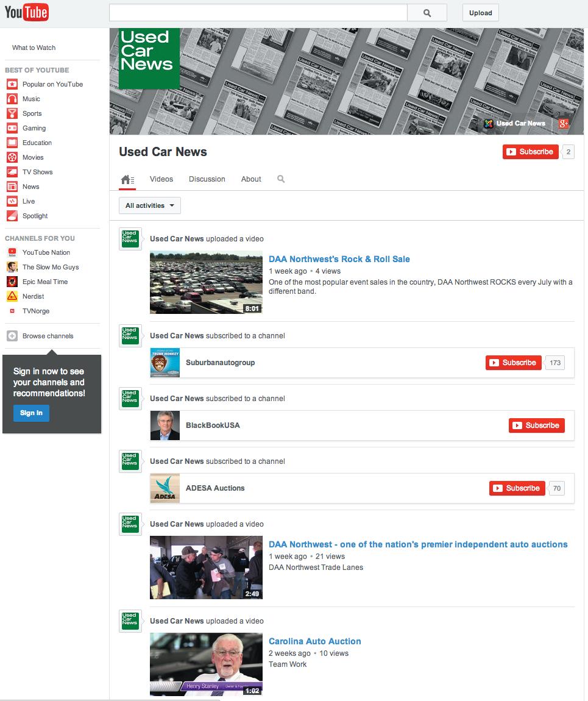This screenshot has width=588, height=701.
Task: Open the Live icon
Action: click(x=12, y=201)
